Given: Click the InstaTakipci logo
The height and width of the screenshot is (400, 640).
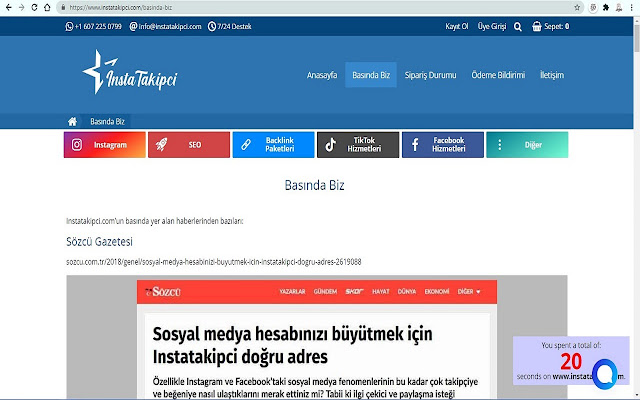Looking at the screenshot, I should tap(130, 73).
